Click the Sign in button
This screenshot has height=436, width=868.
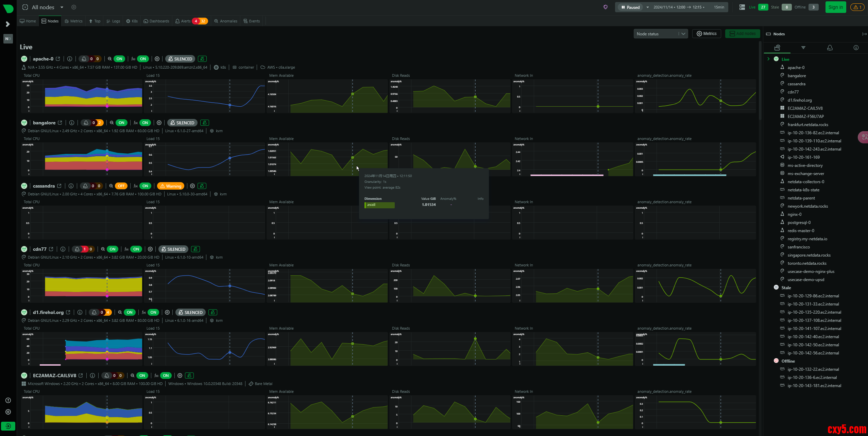(835, 7)
